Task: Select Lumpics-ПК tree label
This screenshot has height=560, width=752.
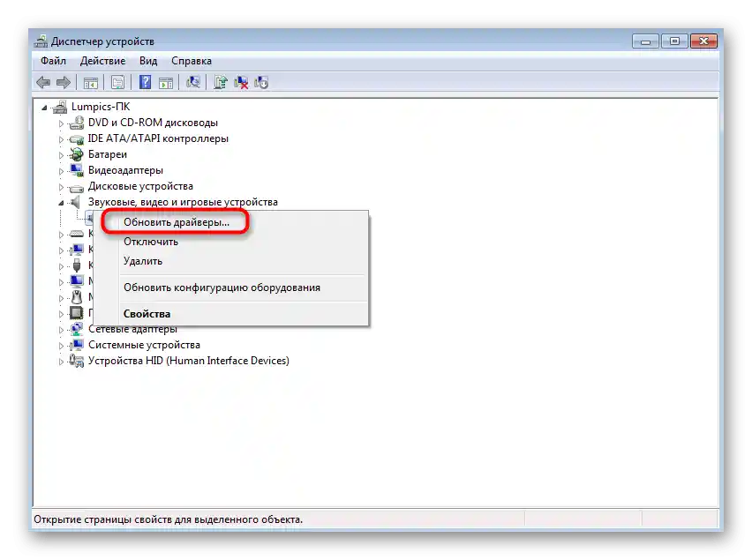Action: [101, 107]
